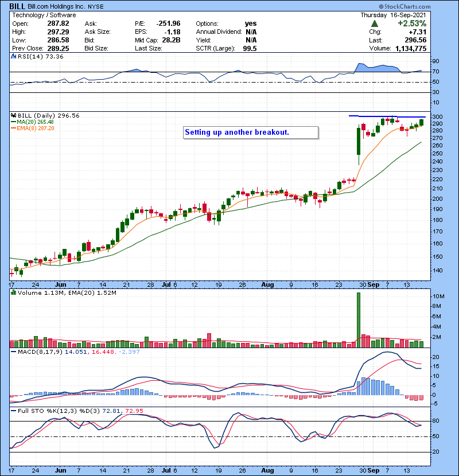Click the Sep label on price chart axis
The height and width of the screenshot is (476, 459).
tap(374, 285)
